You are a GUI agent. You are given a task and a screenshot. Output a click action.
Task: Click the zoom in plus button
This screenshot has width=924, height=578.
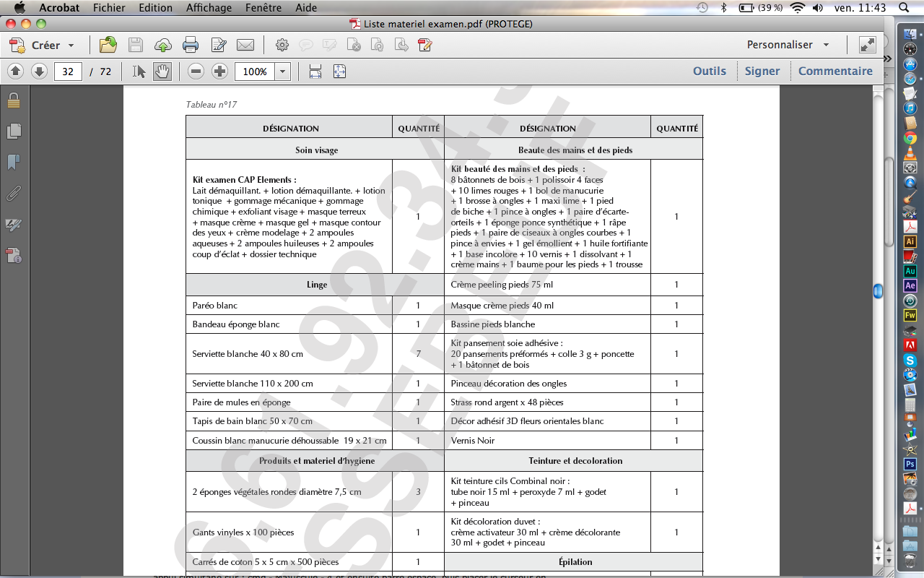(x=219, y=72)
